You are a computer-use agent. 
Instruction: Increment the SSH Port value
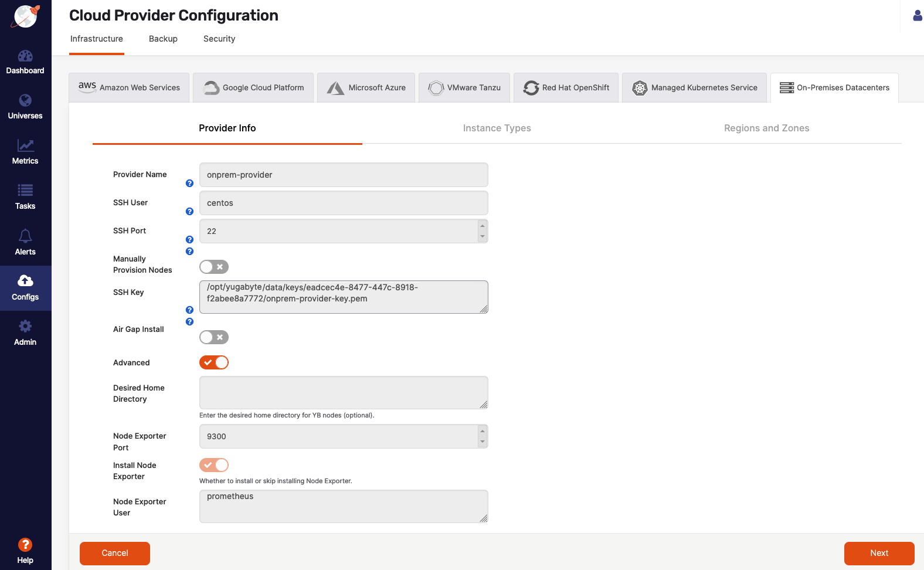(x=483, y=226)
